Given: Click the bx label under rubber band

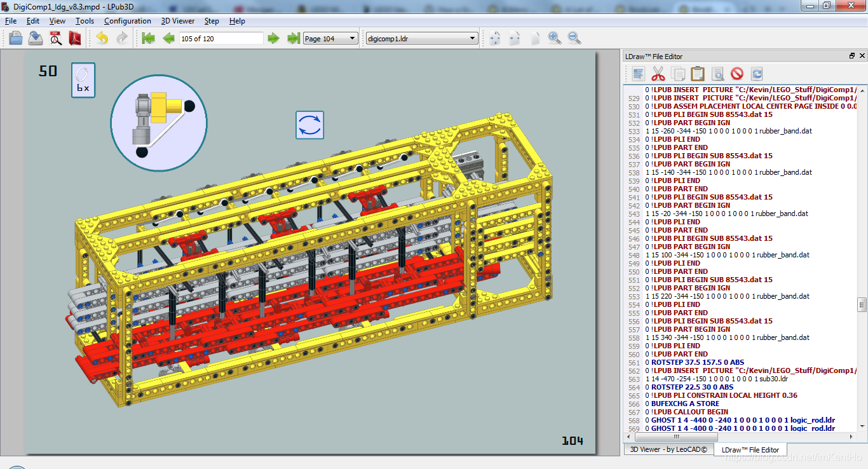Looking at the screenshot, I should (x=83, y=88).
